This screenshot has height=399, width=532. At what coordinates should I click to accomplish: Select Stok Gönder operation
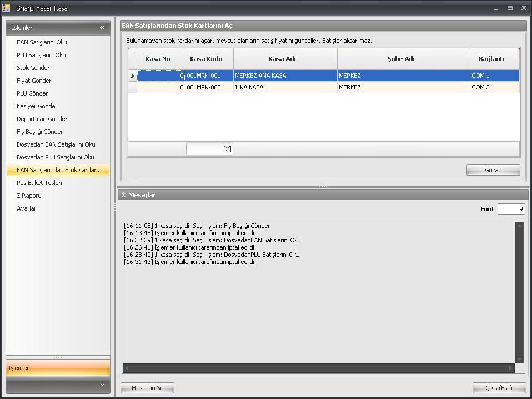pos(33,68)
